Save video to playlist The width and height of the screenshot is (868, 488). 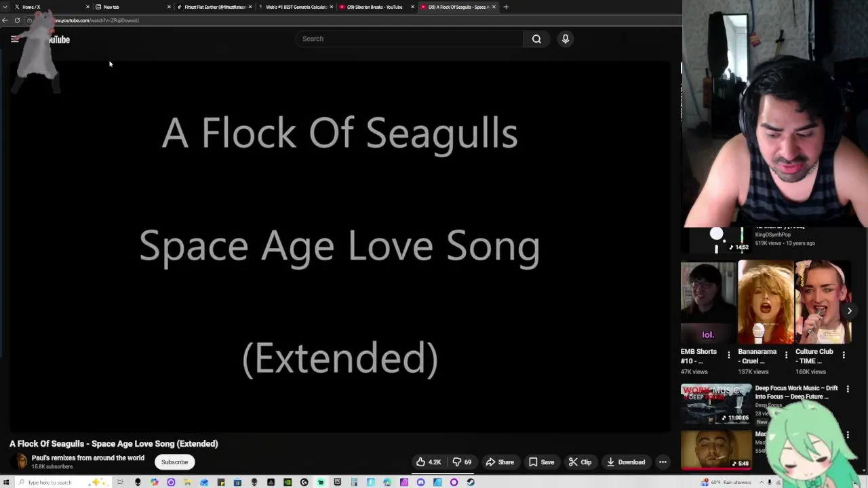click(541, 462)
